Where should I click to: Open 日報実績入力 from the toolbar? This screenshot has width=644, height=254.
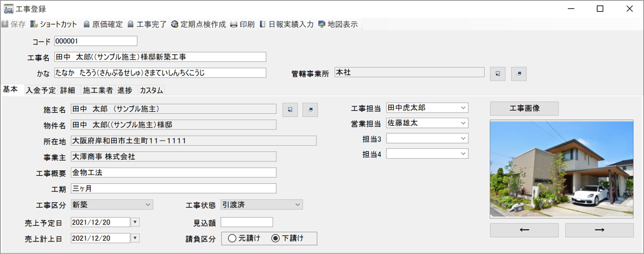263,24
